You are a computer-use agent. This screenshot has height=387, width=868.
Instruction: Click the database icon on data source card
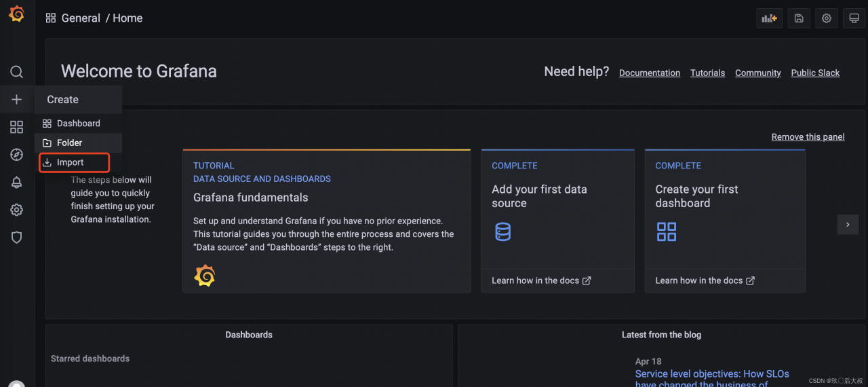503,232
